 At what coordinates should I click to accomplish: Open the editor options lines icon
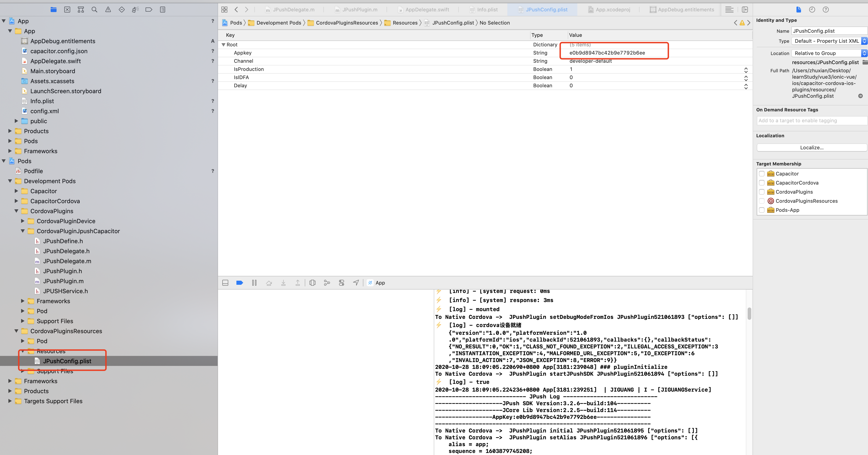[729, 10]
